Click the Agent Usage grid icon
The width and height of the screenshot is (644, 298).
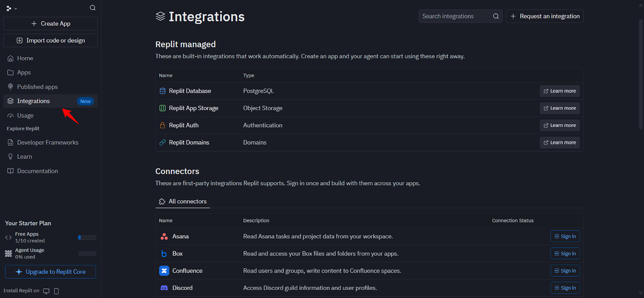[x=8, y=254]
